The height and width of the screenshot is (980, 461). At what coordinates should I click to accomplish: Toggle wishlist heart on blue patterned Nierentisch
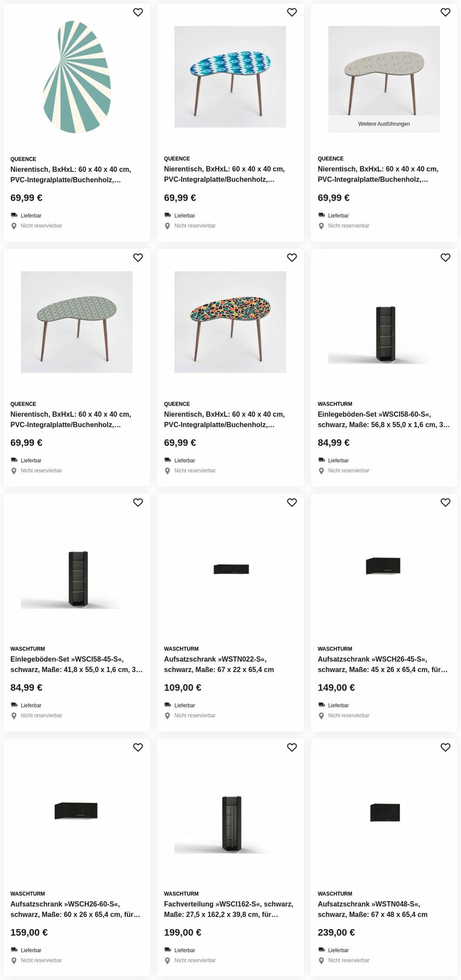click(292, 13)
